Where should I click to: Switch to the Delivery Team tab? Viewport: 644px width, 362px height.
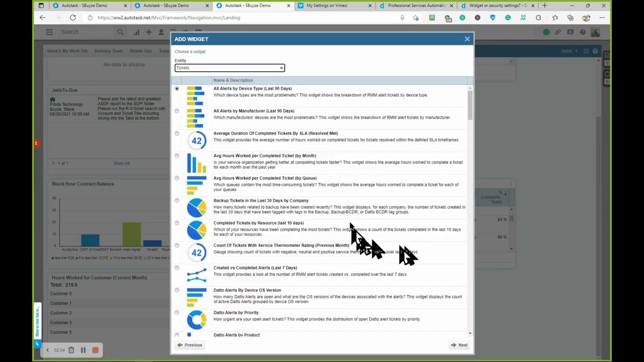(x=109, y=51)
